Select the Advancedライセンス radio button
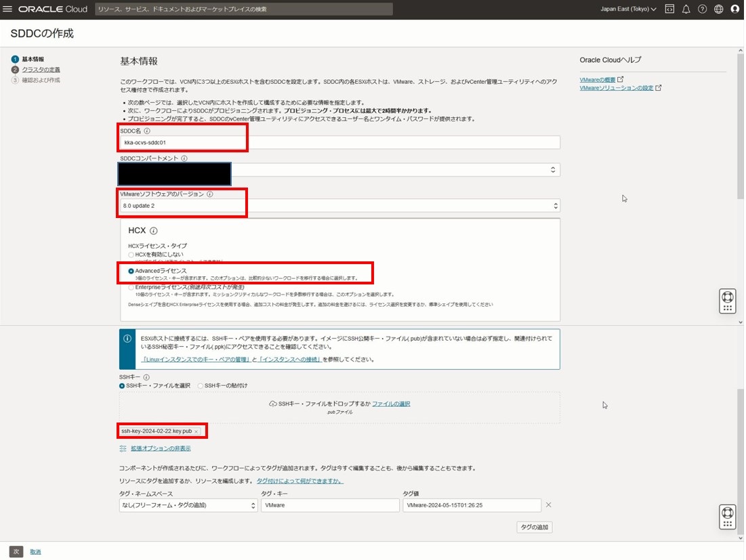This screenshot has width=746, height=560. pyautogui.click(x=131, y=271)
